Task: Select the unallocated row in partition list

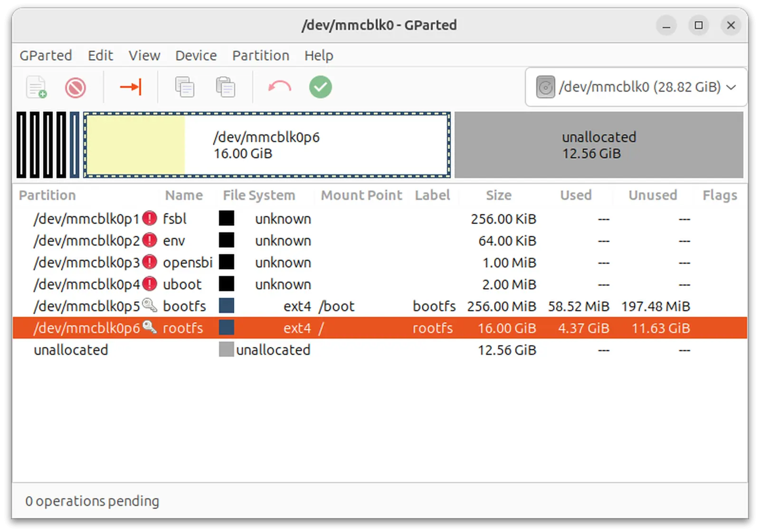Action: pyautogui.click(x=380, y=350)
